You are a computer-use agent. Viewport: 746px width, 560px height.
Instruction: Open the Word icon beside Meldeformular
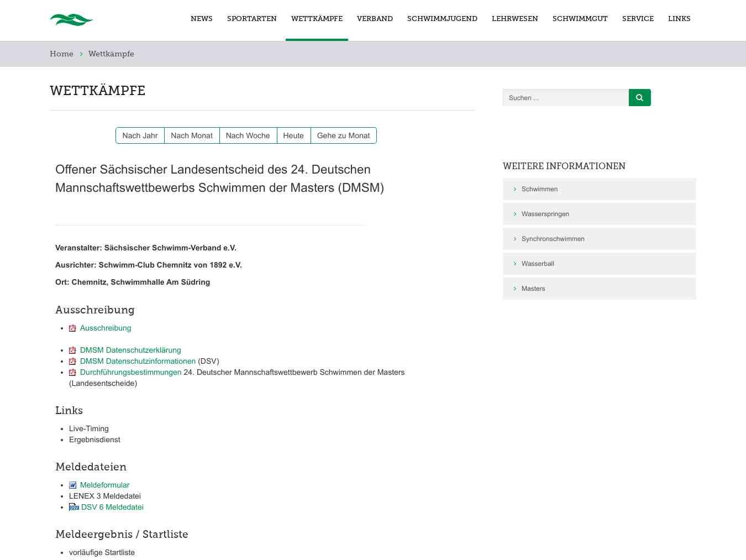click(72, 485)
